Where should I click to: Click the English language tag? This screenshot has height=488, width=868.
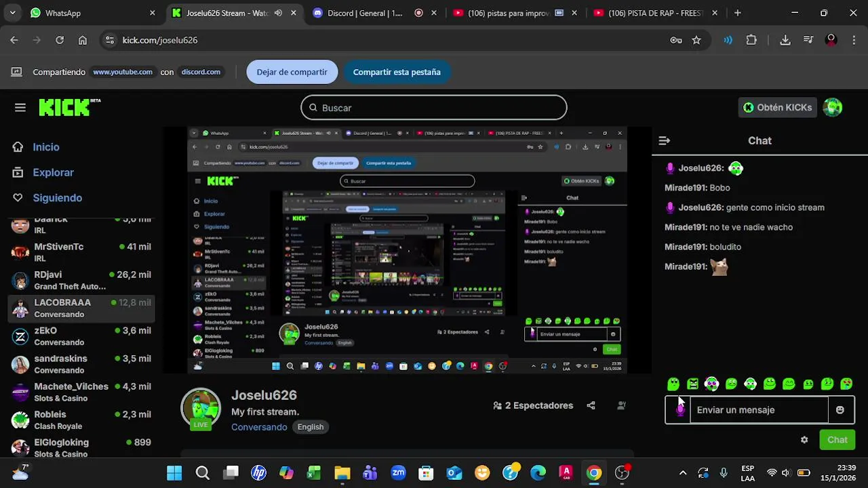tap(311, 427)
